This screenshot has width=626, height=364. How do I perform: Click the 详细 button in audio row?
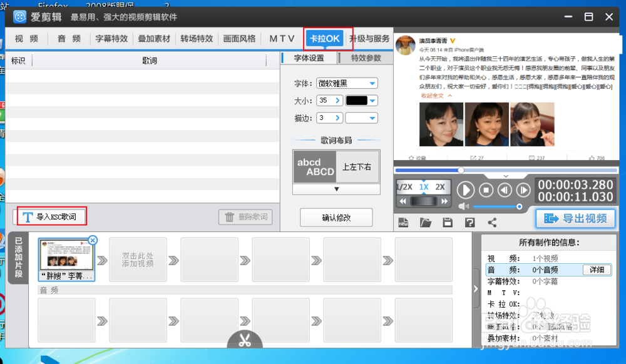(x=597, y=270)
